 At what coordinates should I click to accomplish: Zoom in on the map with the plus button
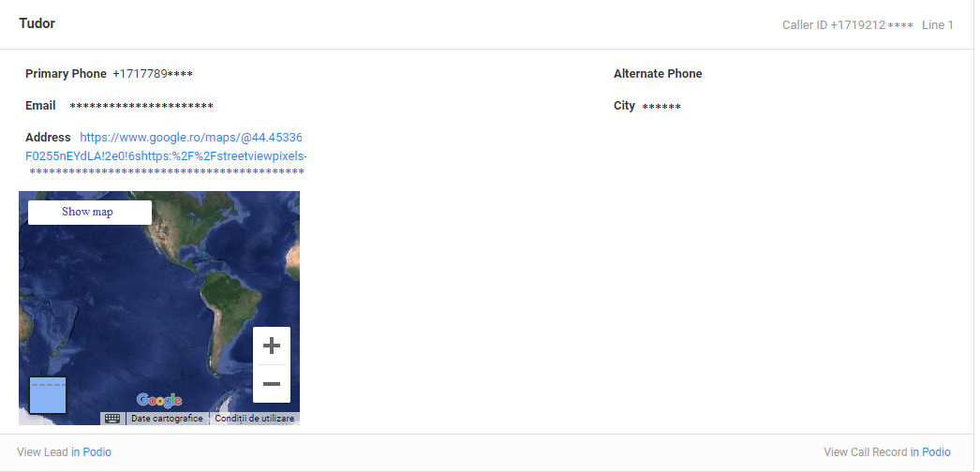coord(272,346)
